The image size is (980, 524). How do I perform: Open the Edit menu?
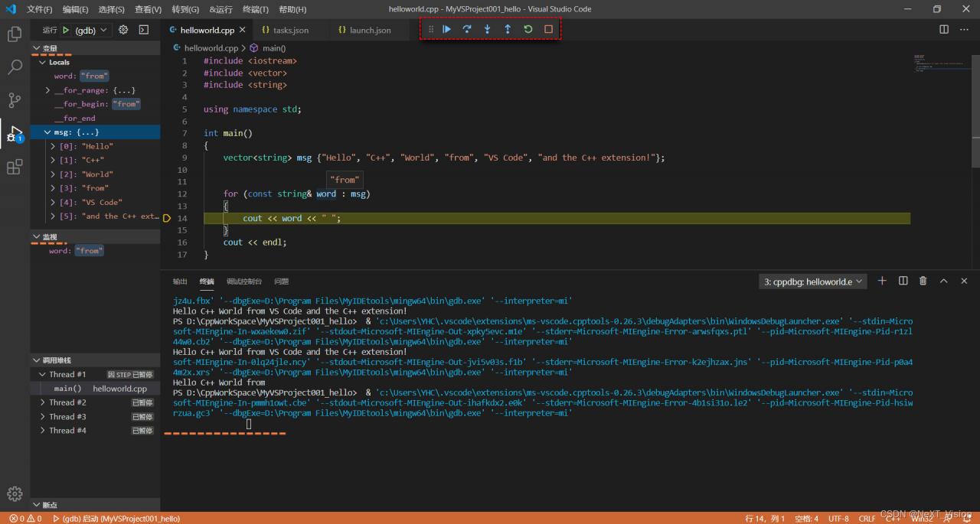(x=75, y=9)
